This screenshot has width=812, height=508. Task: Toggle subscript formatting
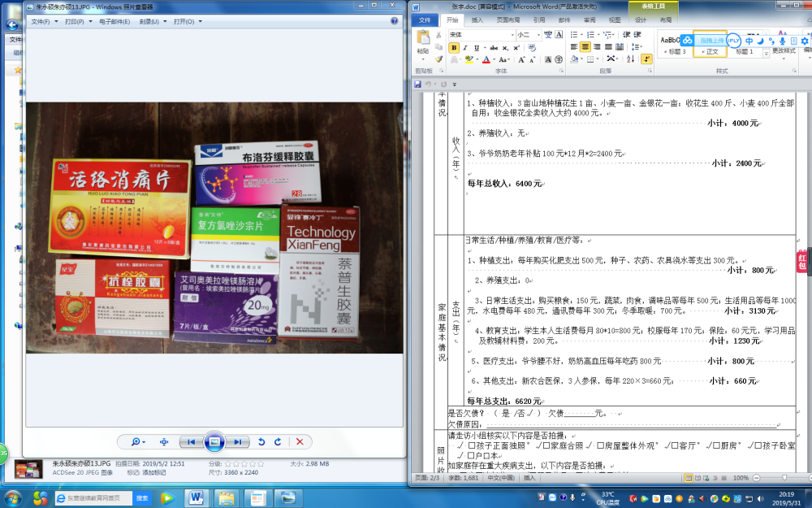click(505, 48)
